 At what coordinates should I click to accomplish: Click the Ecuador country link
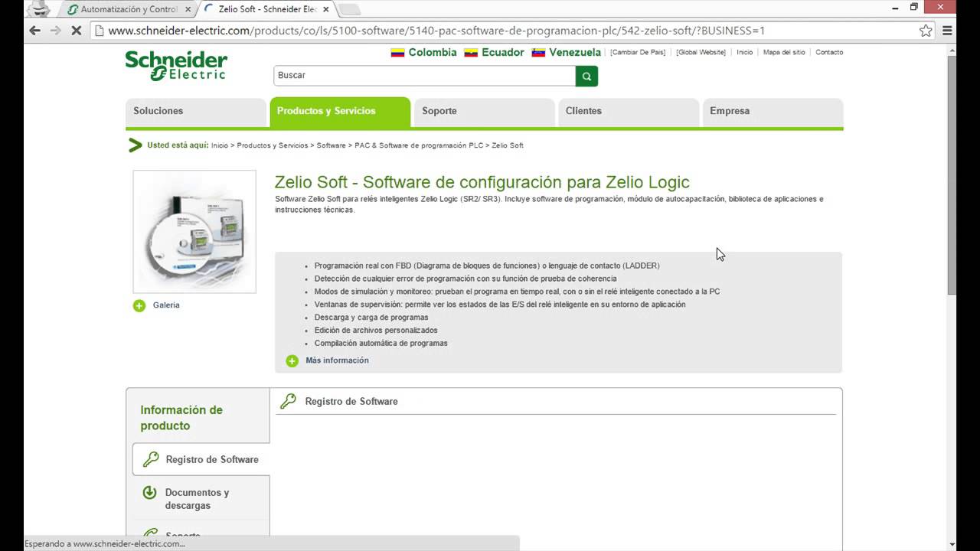pyautogui.click(x=503, y=53)
